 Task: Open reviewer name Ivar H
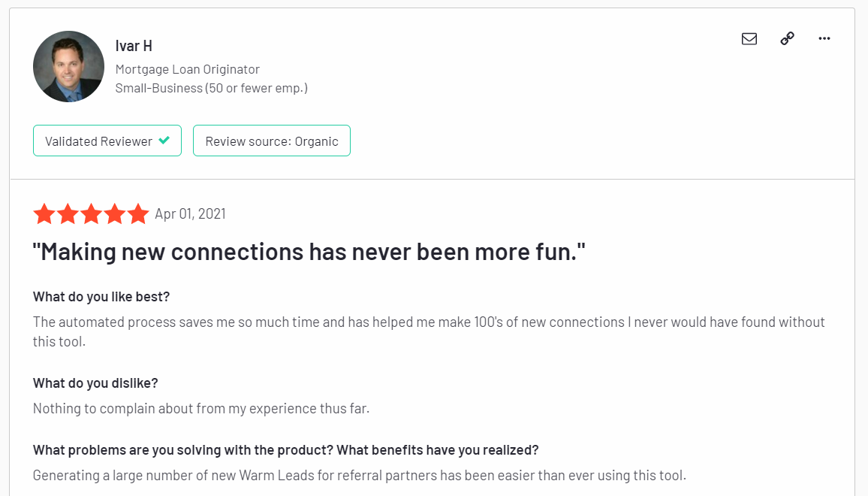tap(134, 46)
